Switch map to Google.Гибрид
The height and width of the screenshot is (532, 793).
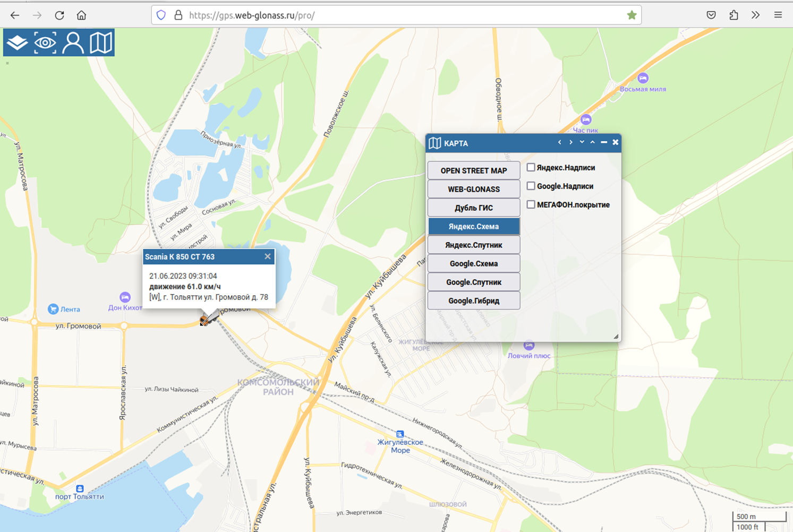click(474, 301)
